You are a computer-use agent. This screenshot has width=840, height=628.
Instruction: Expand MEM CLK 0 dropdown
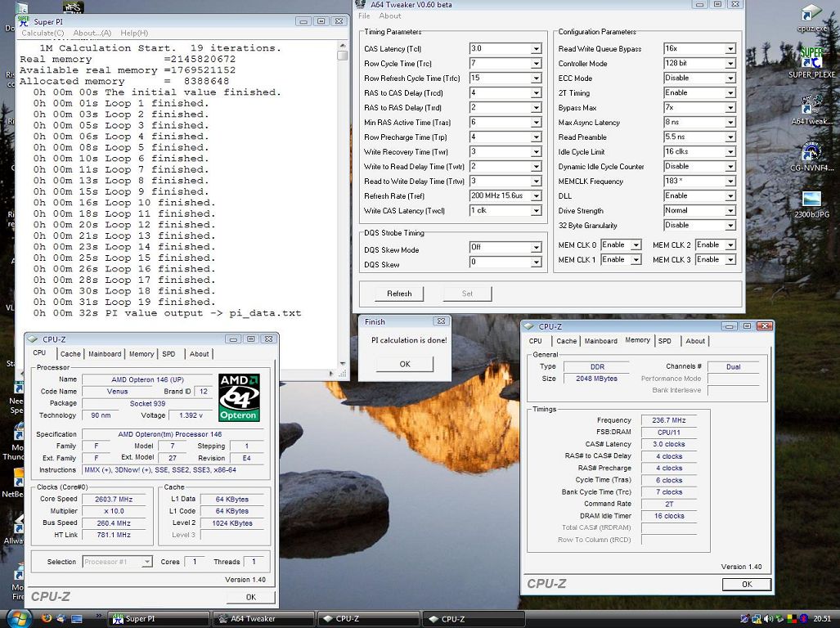tap(636, 245)
